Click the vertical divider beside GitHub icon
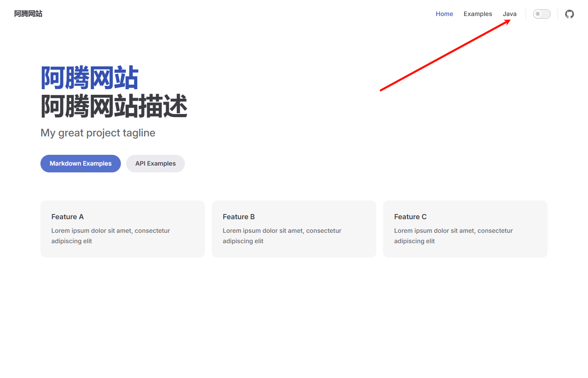Screen dimensions: 588x378 pos(558,14)
